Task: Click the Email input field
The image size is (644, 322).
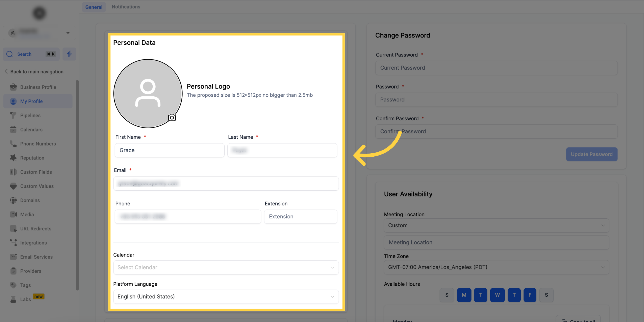Action: (226, 184)
